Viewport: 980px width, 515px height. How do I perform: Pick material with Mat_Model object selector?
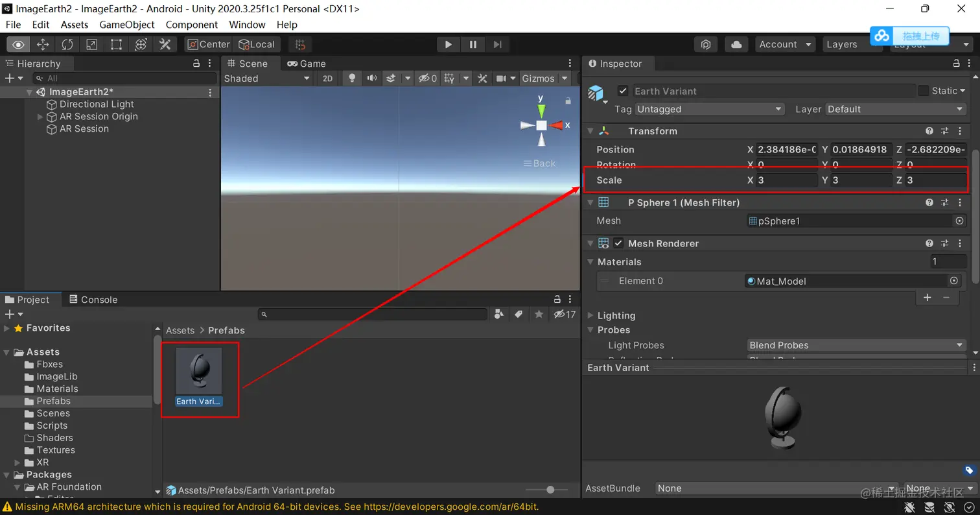point(953,281)
